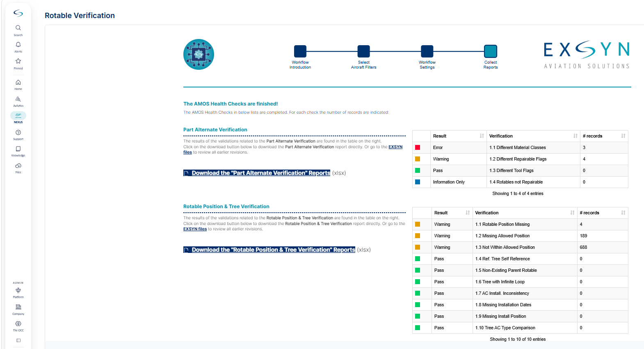644x349 pixels.
Task: Click the EXSYN logo atop the sidebar
Action: click(x=18, y=13)
